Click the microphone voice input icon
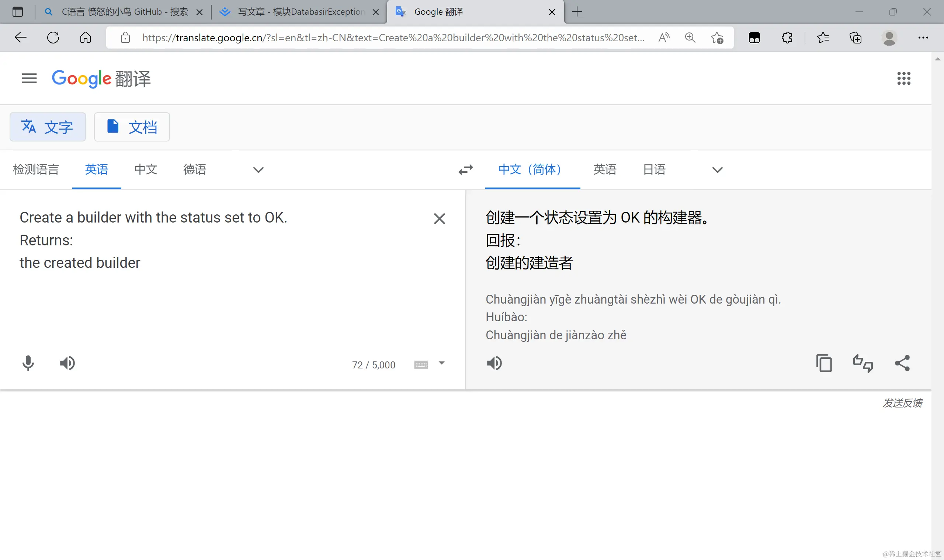 click(x=28, y=363)
